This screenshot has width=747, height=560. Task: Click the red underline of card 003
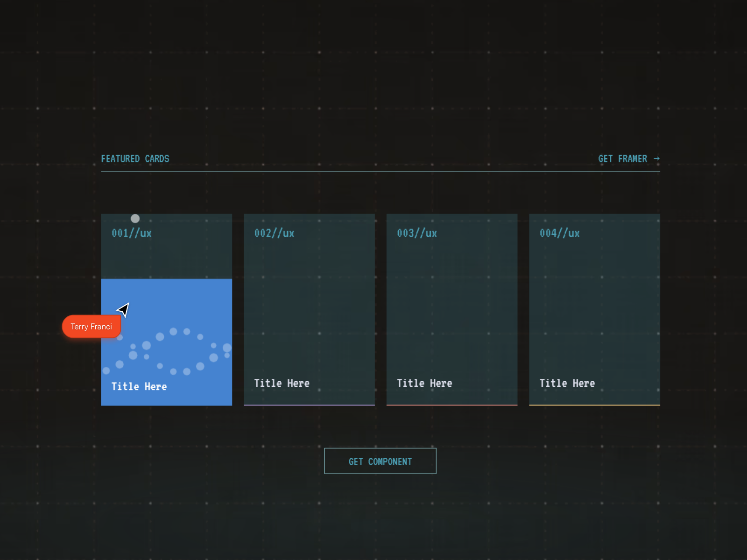[452, 405]
